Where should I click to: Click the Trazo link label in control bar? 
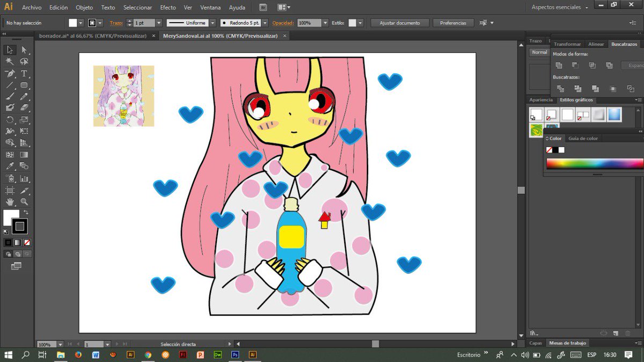(116, 23)
